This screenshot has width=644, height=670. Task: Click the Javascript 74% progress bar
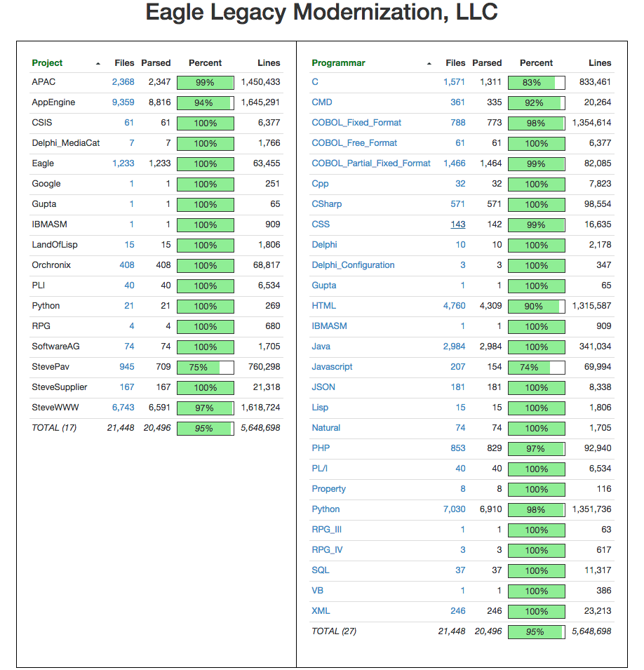[536, 367]
